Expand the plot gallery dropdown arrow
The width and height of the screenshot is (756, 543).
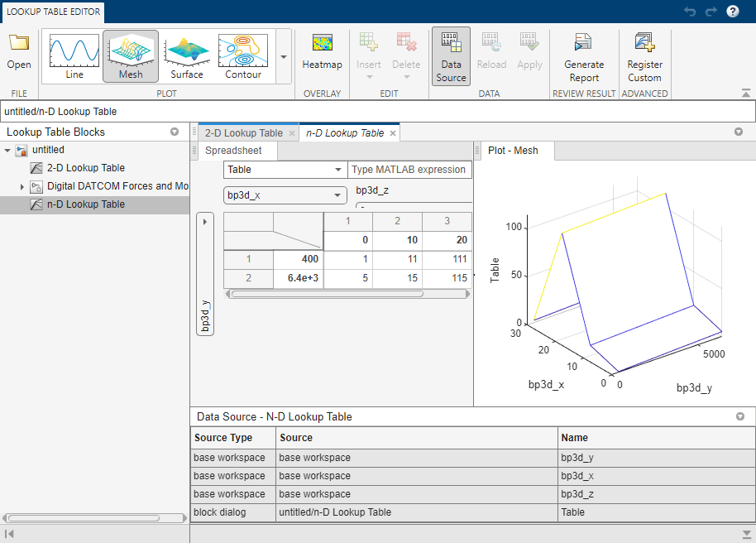pyautogui.click(x=284, y=57)
